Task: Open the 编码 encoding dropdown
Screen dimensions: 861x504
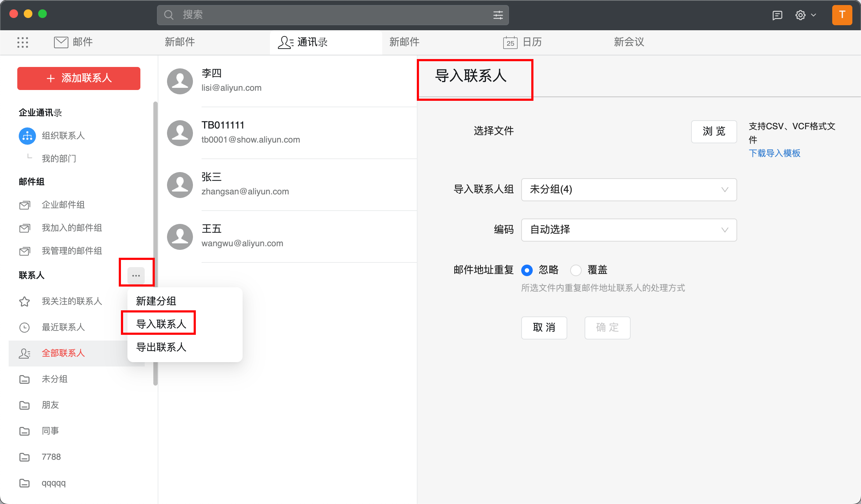Action: click(628, 230)
